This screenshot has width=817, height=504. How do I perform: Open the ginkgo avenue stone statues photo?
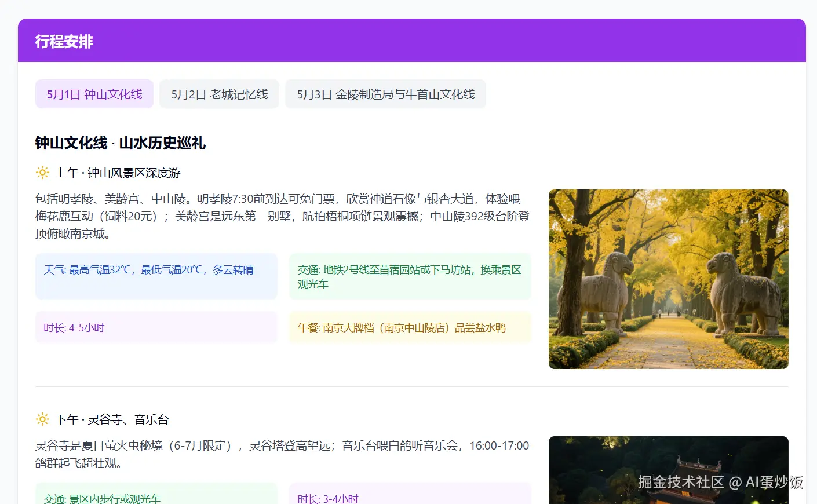point(669,279)
